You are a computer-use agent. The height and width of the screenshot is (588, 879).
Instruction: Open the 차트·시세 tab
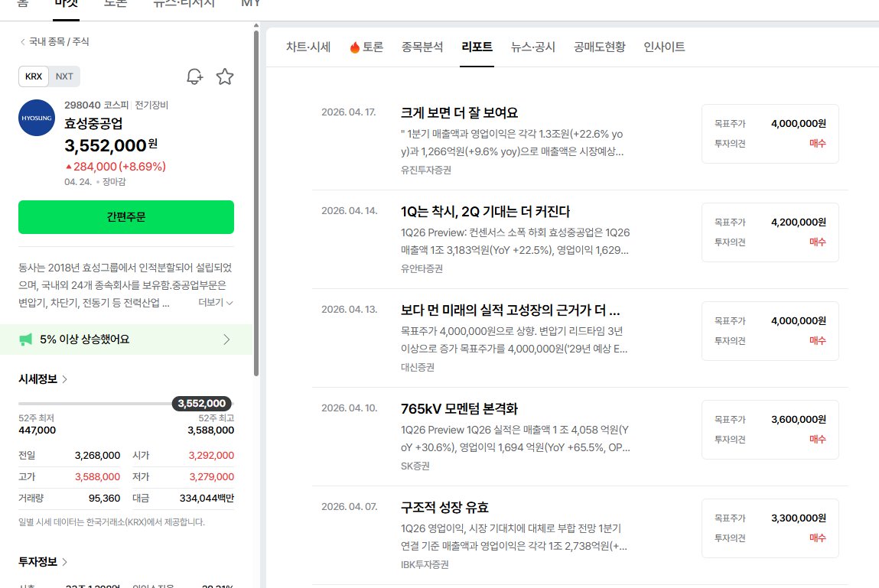click(x=308, y=47)
